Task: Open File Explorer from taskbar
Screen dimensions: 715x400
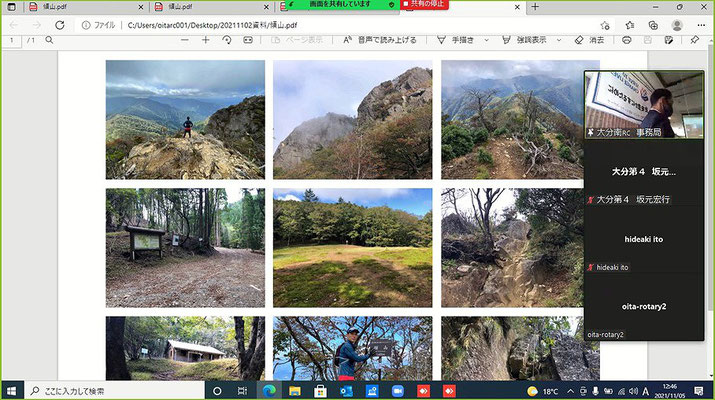Action: (x=295, y=391)
